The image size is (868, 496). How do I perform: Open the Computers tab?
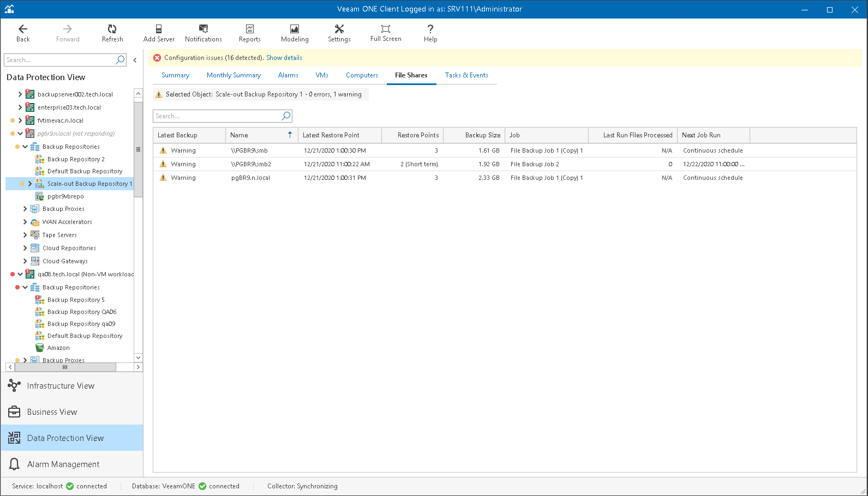(x=362, y=75)
